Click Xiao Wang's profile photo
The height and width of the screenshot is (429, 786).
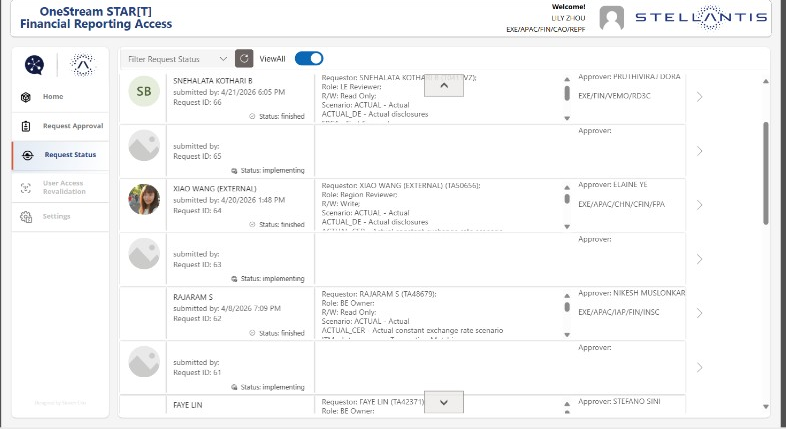pyautogui.click(x=144, y=199)
